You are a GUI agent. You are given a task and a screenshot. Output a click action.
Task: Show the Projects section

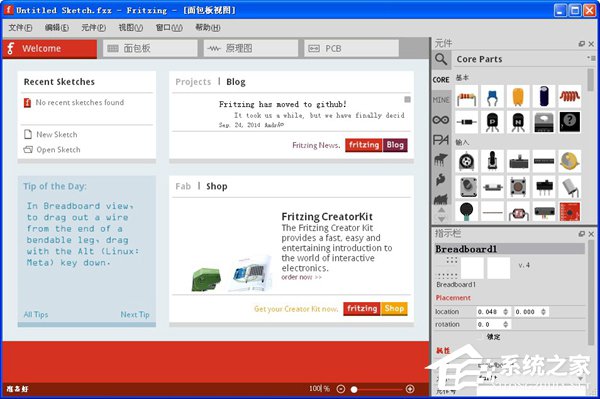coord(193,82)
